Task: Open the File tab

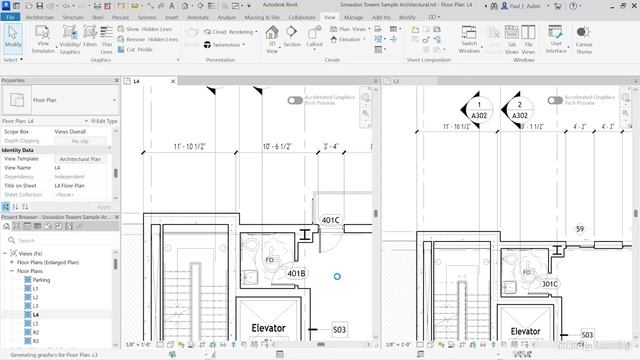Action: [10, 17]
